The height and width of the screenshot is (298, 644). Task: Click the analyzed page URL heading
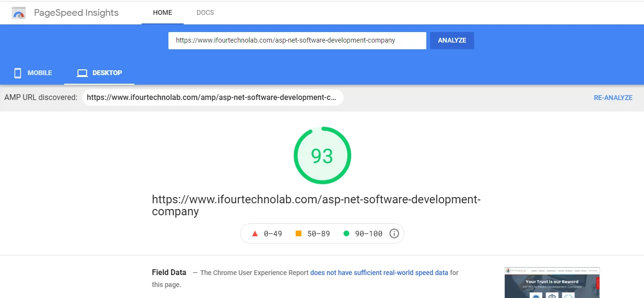pyautogui.click(x=316, y=205)
